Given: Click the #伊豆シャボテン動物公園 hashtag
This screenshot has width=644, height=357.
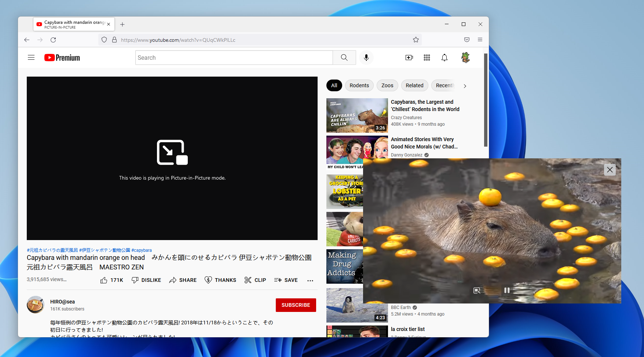Looking at the screenshot, I should pyautogui.click(x=105, y=250).
